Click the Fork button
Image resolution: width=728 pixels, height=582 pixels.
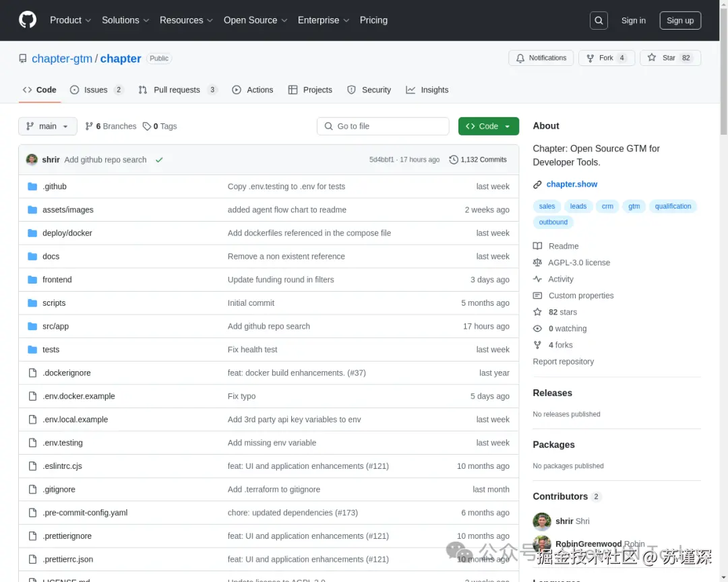[x=607, y=58]
